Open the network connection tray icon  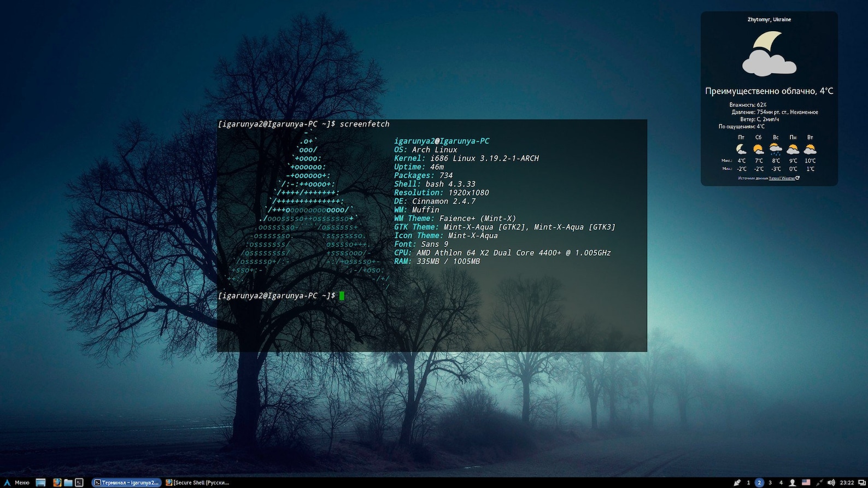[x=819, y=483]
